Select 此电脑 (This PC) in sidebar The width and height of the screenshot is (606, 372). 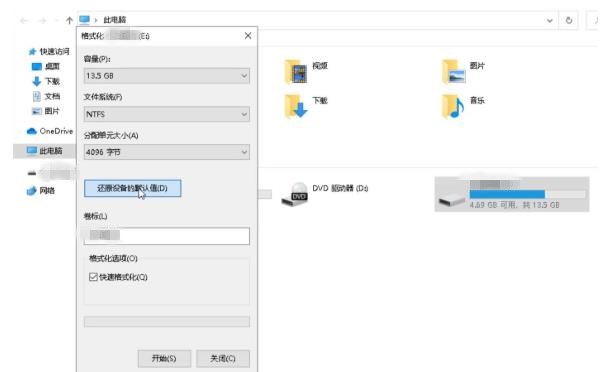44,151
